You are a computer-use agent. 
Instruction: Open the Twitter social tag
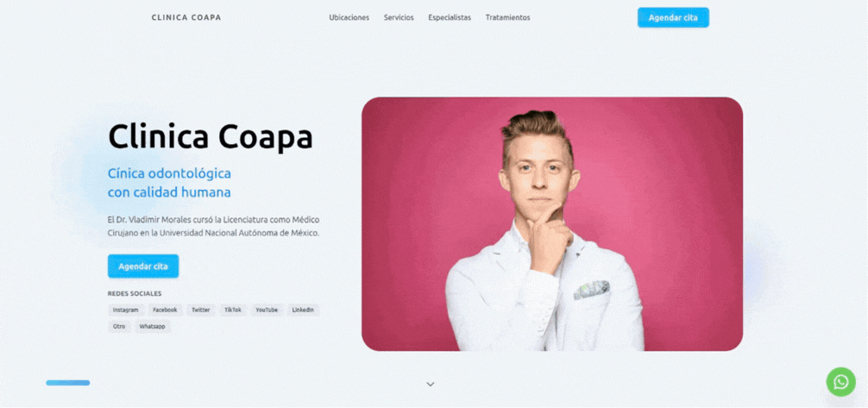[200, 310]
